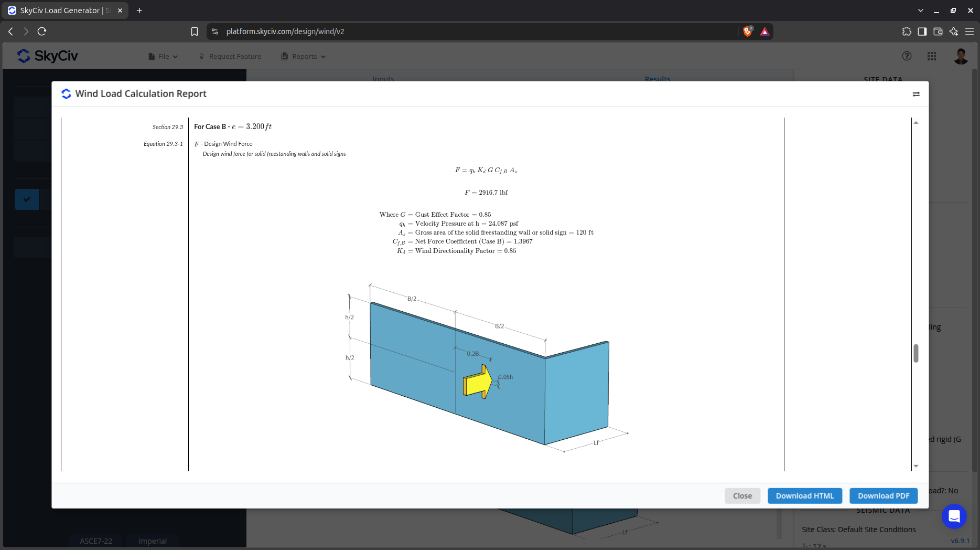
Task: Open browser extensions puzzle icon
Action: pos(907,31)
